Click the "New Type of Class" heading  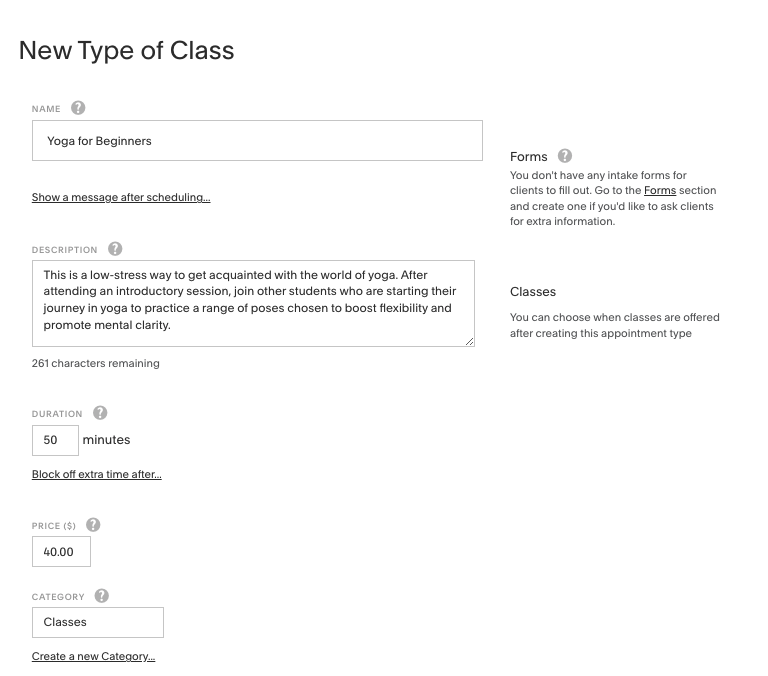(x=126, y=51)
